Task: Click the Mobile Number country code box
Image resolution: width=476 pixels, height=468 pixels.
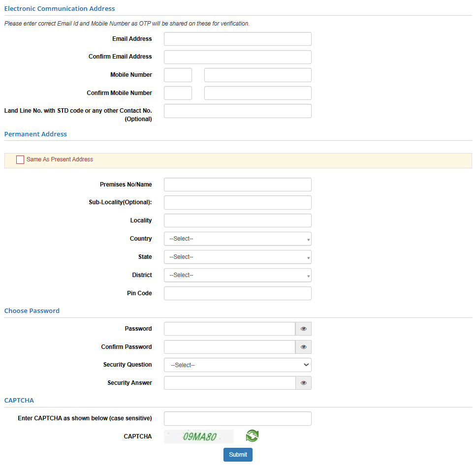Action: pyautogui.click(x=178, y=75)
